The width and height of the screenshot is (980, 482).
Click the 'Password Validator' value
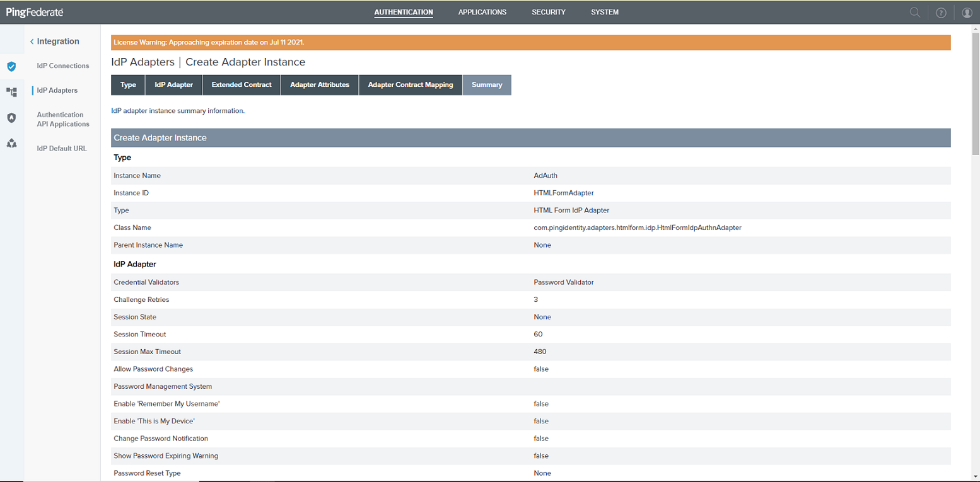pos(564,282)
